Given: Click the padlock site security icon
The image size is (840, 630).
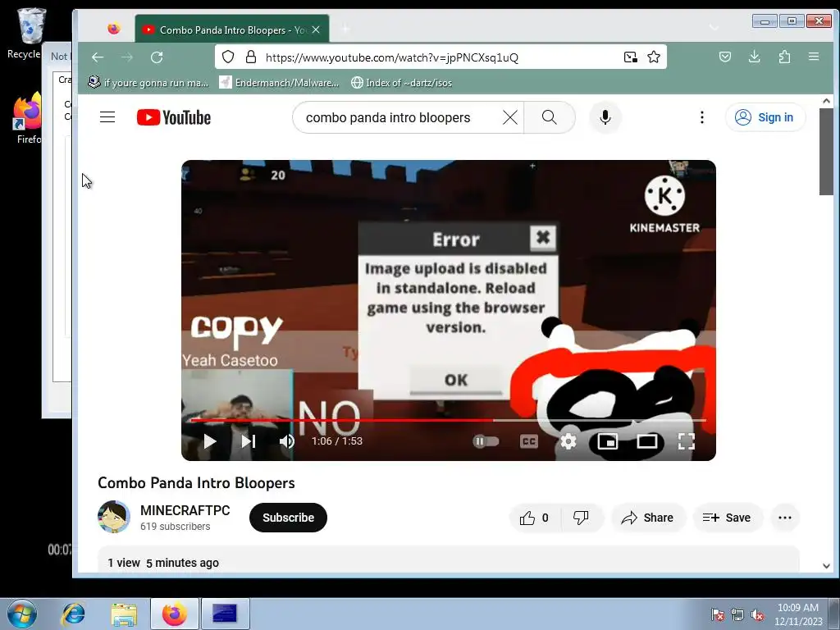Looking at the screenshot, I should [250, 57].
